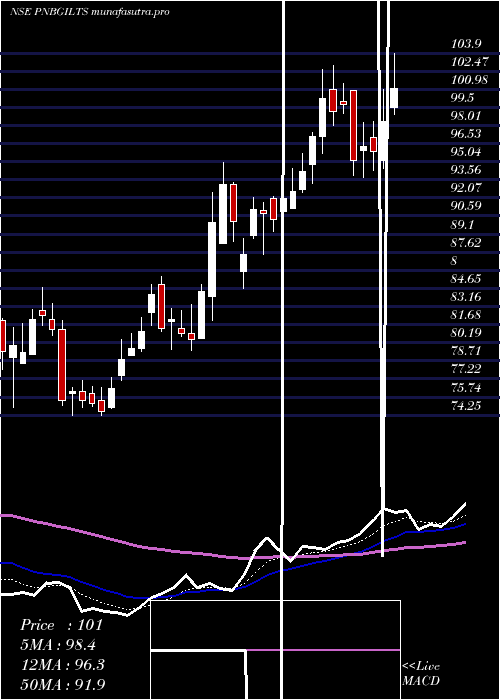Click the 87.62 price axis label
500x700 pixels.
point(466,242)
